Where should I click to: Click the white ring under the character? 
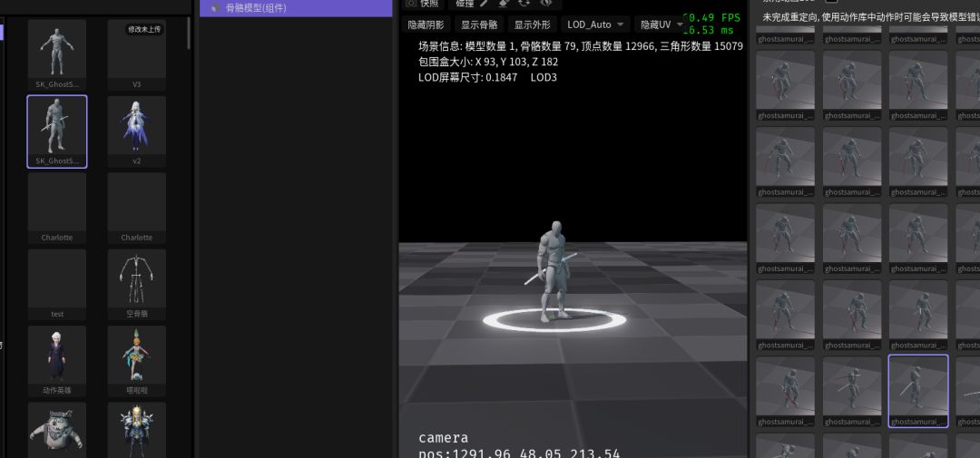(x=554, y=320)
